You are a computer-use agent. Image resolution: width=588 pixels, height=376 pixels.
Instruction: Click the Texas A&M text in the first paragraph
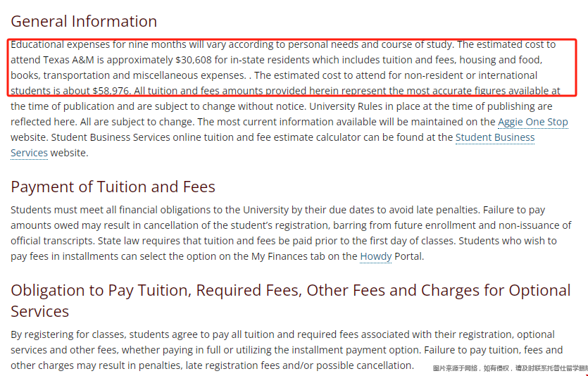(68, 60)
